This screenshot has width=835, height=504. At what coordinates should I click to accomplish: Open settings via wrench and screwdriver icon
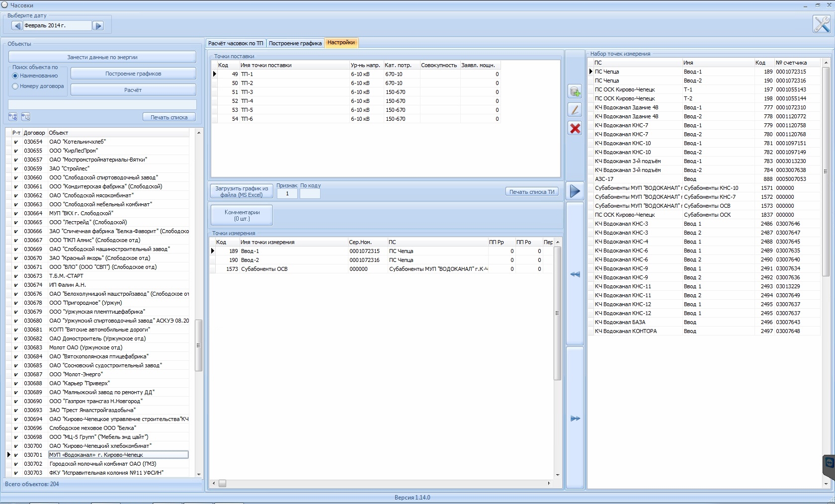point(822,24)
